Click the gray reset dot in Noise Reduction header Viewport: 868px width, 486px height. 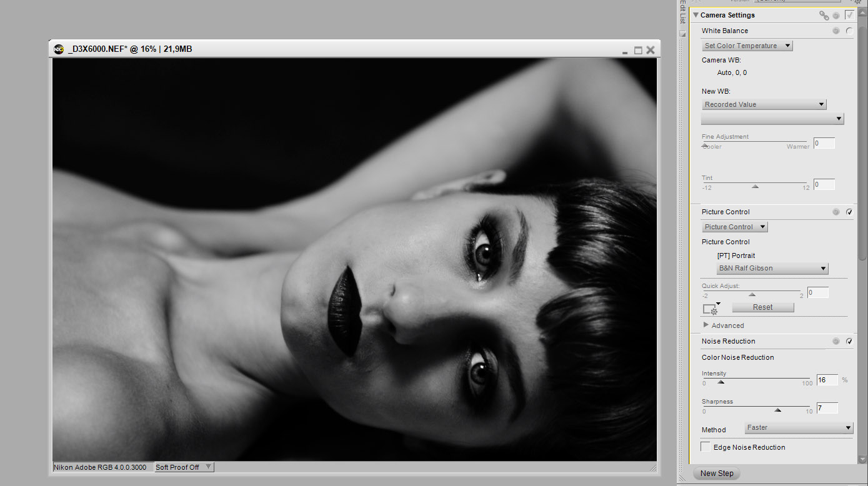point(836,341)
